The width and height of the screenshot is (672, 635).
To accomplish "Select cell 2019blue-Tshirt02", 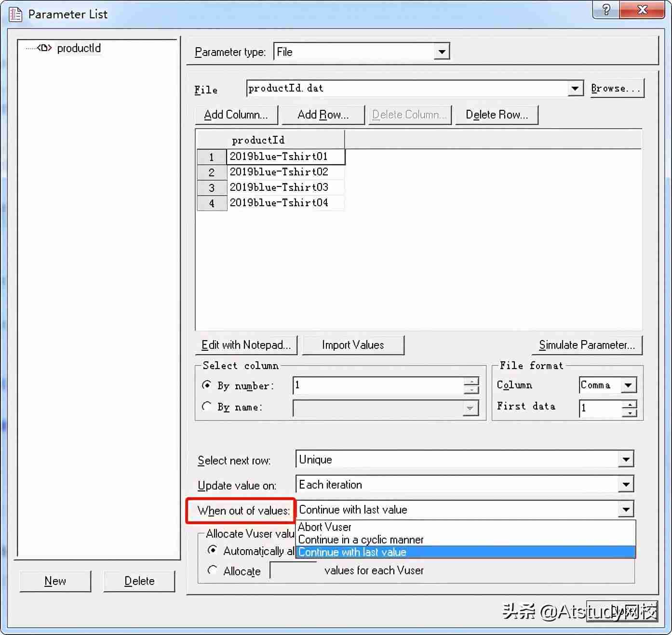I will click(x=285, y=172).
